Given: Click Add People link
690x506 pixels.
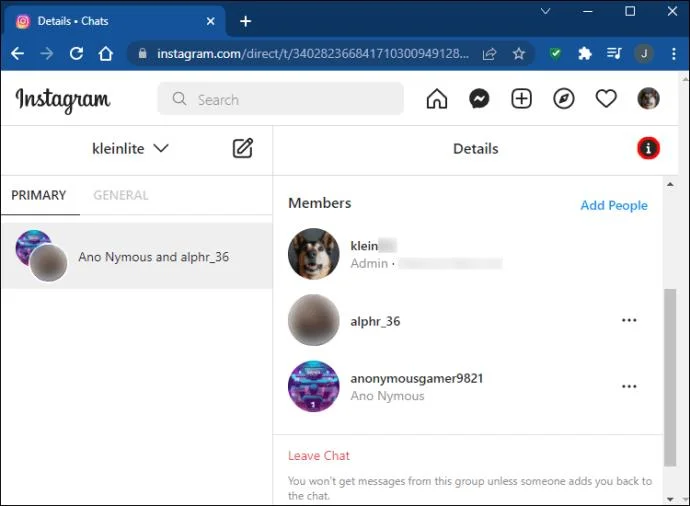Looking at the screenshot, I should pos(614,205).
